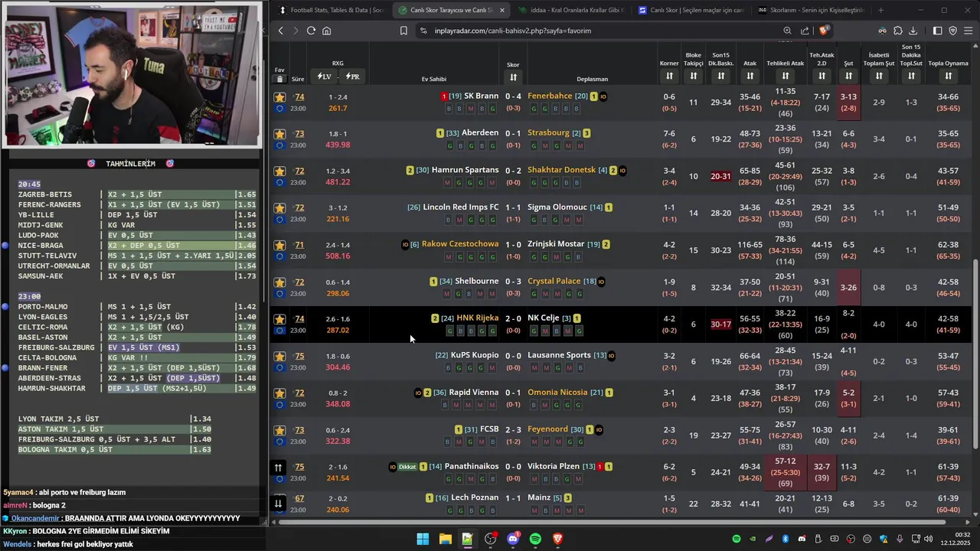Bookmark this page
The width and height of the screenshot is (980, 551).
(x=403, y=31)
